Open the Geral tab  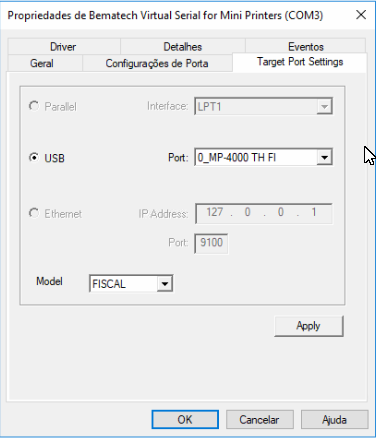[x=42, y=63]
